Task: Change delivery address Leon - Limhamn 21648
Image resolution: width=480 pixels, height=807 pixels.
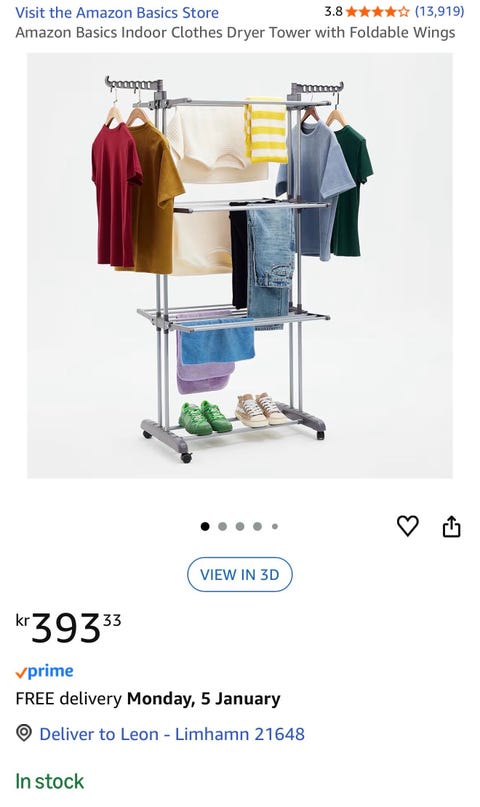Action: tap(172, 733)
